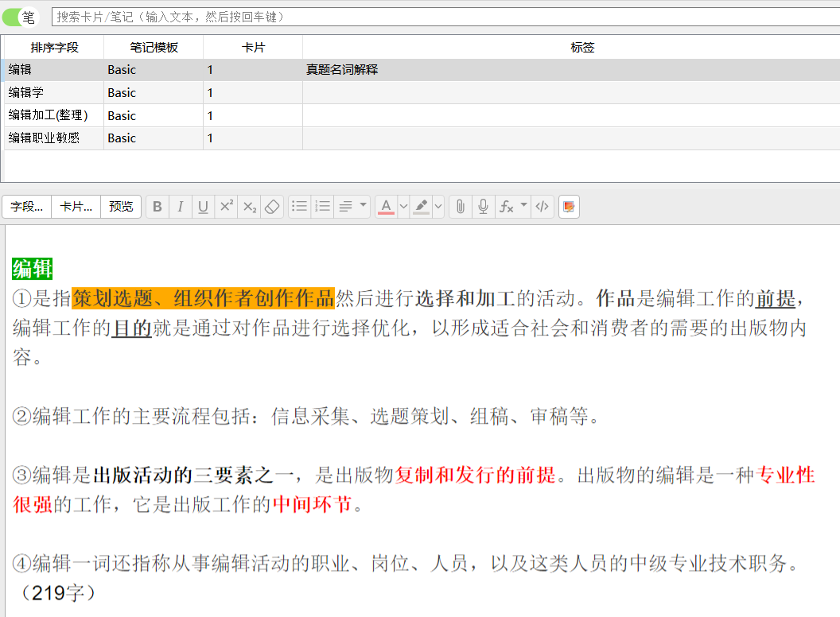Remove formatting with eraser icon
The image size is (840, 617).
pyautogui.click(x=272, y=207)
